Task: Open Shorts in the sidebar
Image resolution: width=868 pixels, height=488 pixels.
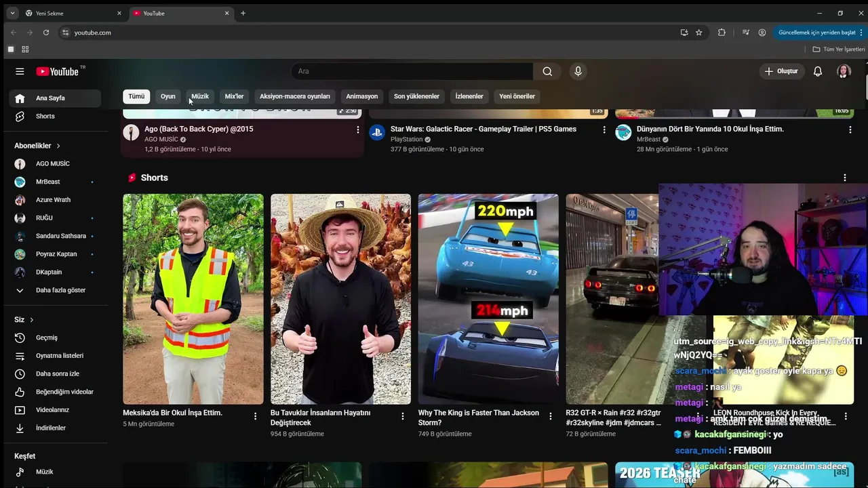Action: 55,117
